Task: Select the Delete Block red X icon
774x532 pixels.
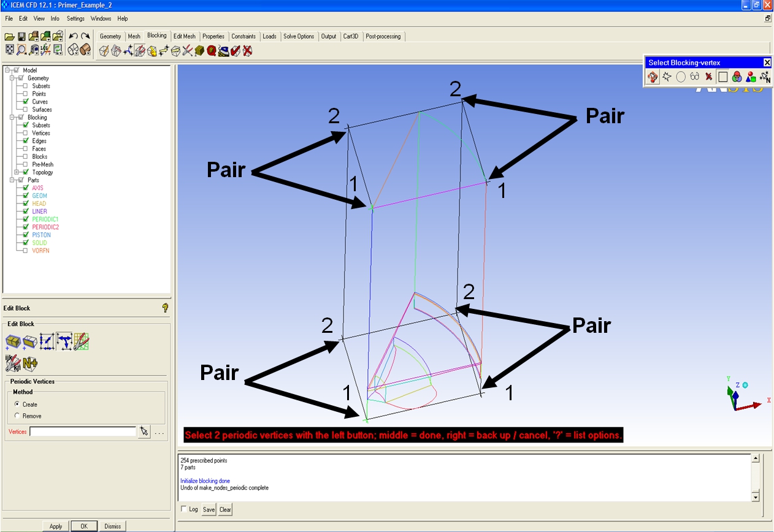Action: click(x=247, y=51)
